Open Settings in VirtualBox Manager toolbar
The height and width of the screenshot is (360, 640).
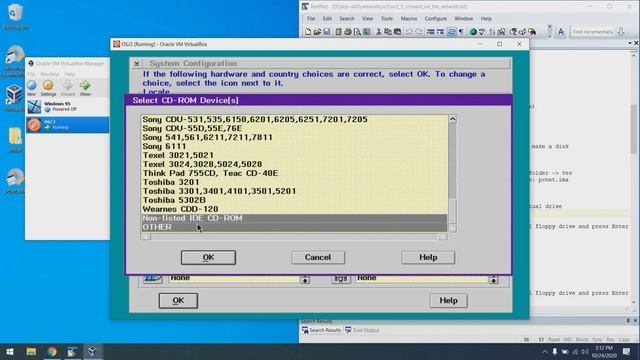click(48, 88)
